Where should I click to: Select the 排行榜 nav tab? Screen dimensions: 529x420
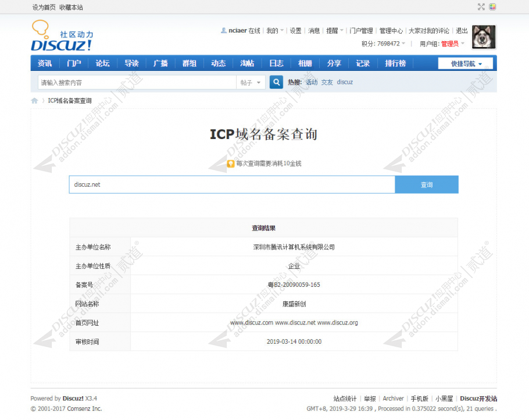[x=395, y=63]
